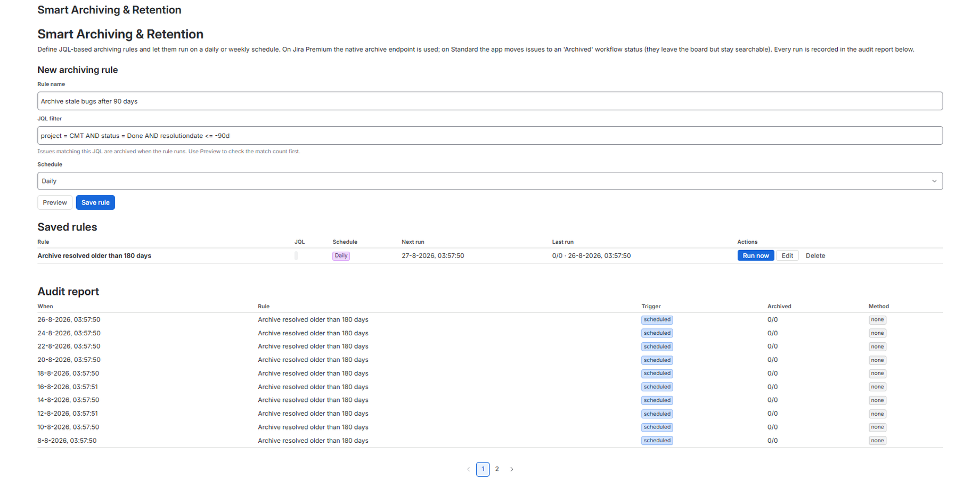Click the Archived column header
This screenshot has height=479, width=980.
click(779, 307)
